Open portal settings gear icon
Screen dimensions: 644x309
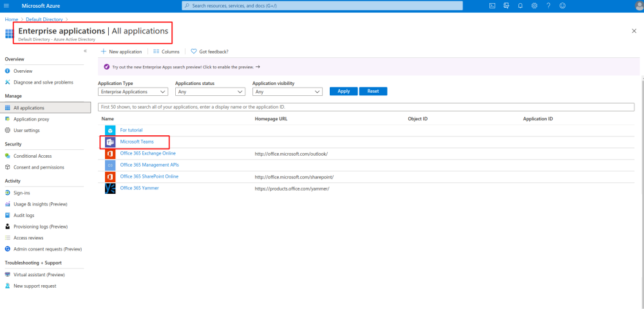(x=535, y=6)
